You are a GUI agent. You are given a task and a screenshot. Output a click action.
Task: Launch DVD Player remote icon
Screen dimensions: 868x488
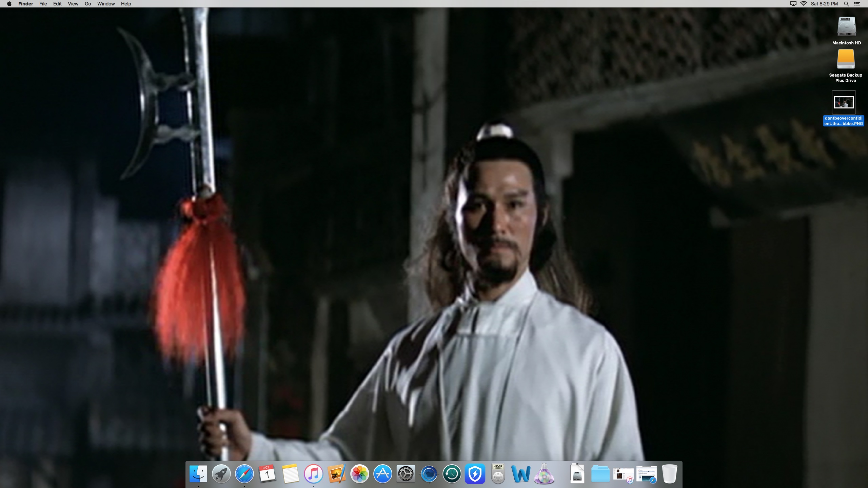(x=498, y=473)
